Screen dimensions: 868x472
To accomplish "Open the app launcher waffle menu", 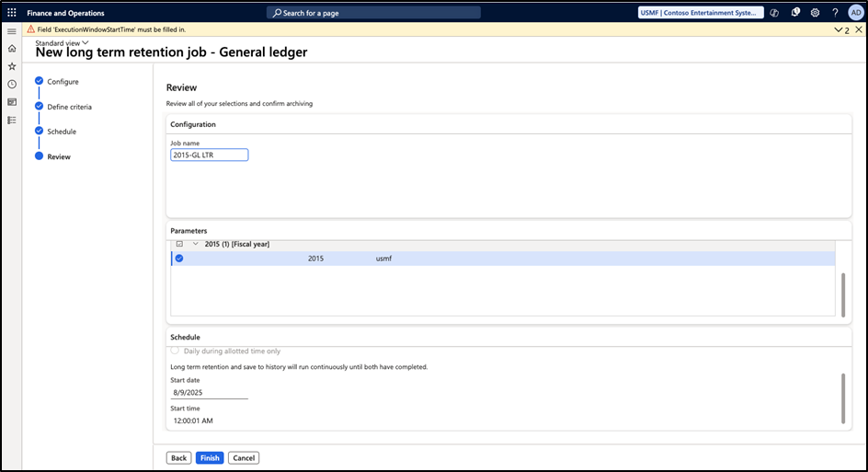I will 12,13.
